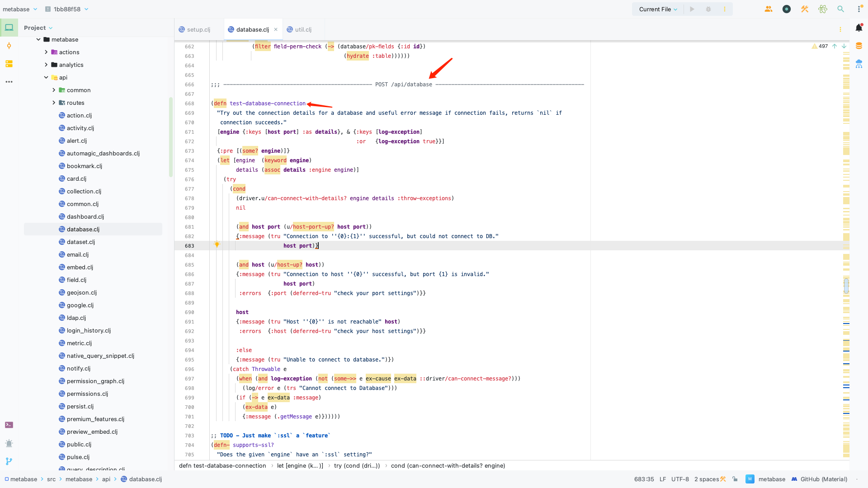Click the intention lightbulb on line 683
The image size is (868, 488).
(x=217, y=244)
